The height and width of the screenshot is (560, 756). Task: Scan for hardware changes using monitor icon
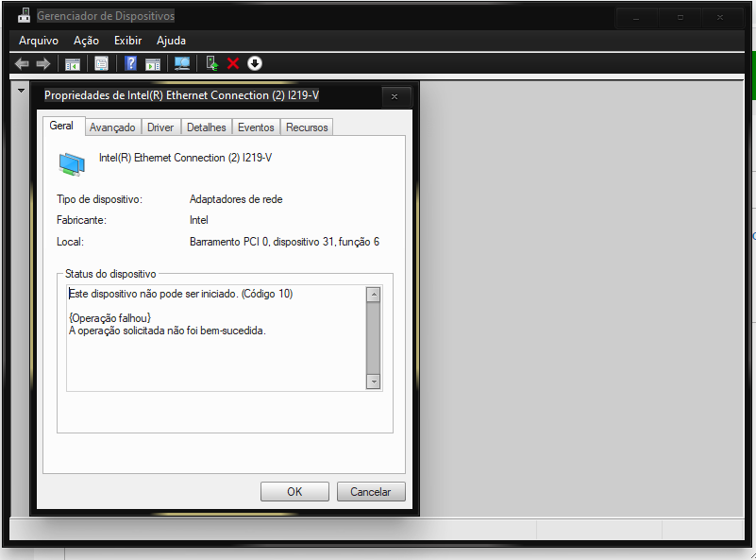[182, 63]
